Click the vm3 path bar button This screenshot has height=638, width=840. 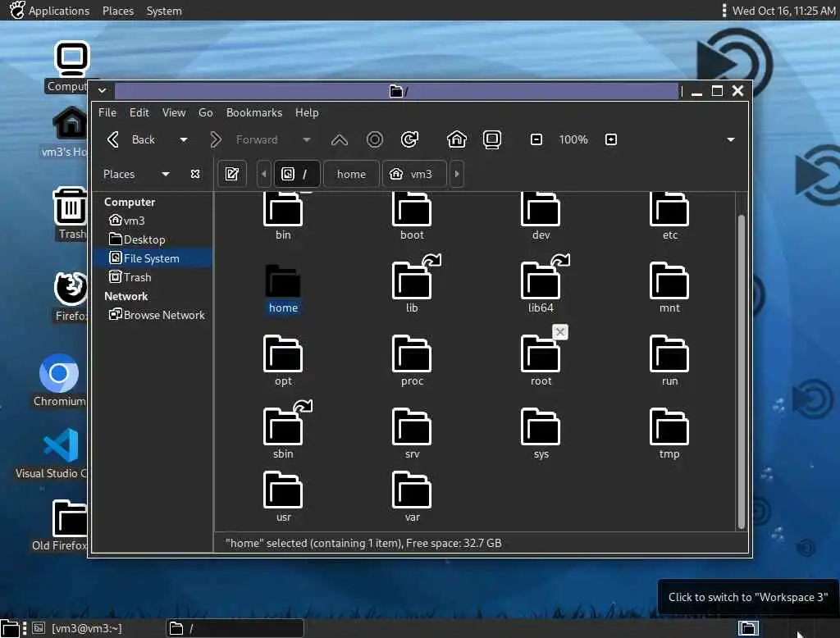pyautogui.click(x=413, y=174)
